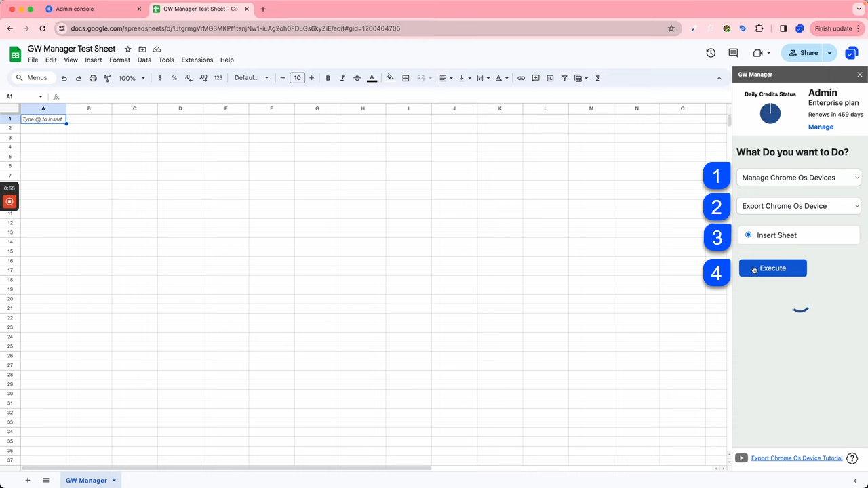This screenshot has width=868, height=488.
Task: Apply strikethrough formatting
Action: tap(357, 78)
